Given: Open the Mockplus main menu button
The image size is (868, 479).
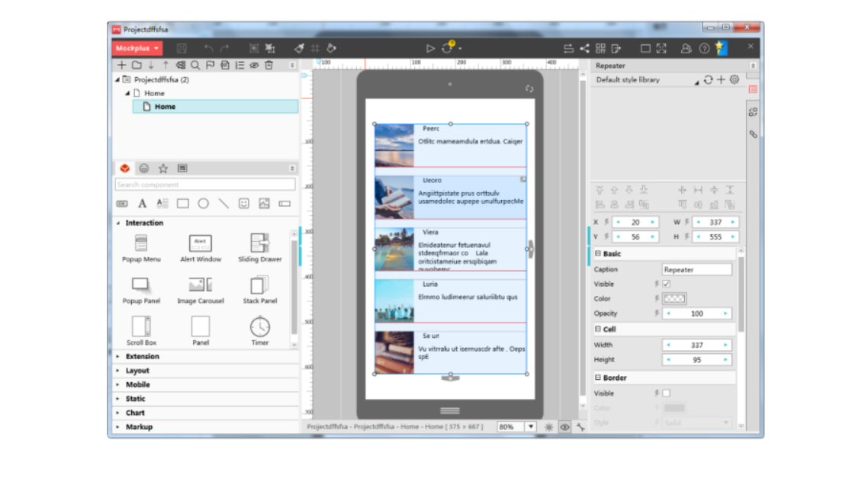Looking at the screenshot, I should [x=137, y=48].
